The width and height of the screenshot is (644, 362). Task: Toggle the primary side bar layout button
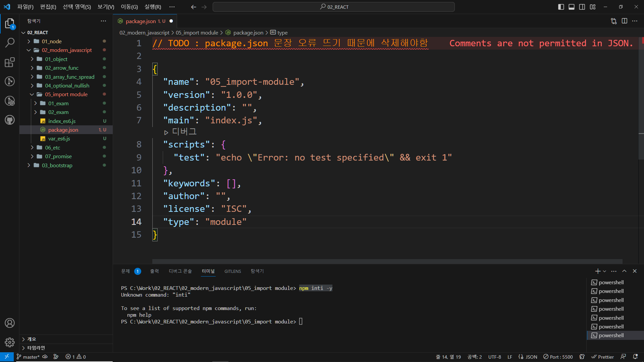pyautogui.click(x=561, y=7)
